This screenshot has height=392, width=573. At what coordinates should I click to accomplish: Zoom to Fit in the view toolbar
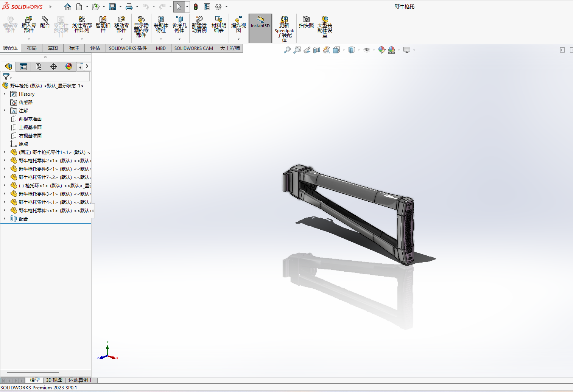[287, 50]
